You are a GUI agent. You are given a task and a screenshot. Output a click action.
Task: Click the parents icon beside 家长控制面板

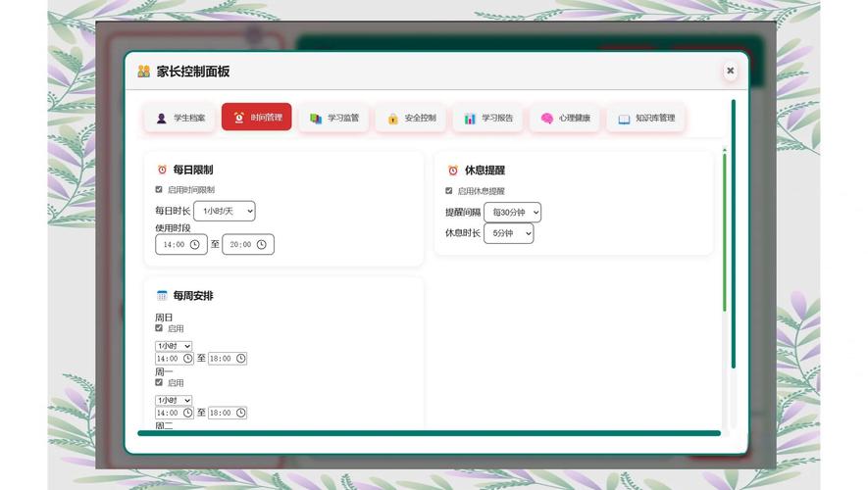[144, 72]
